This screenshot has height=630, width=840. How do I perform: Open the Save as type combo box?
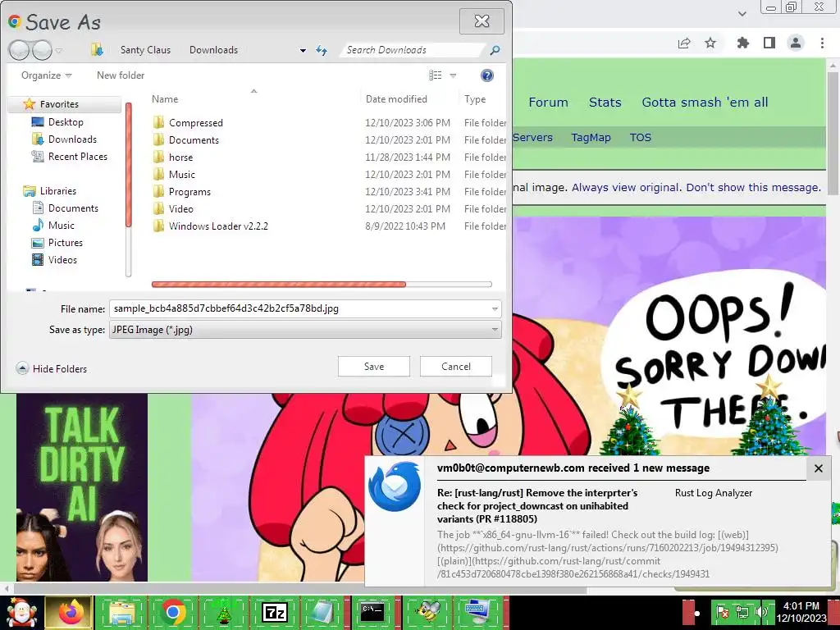coord(305,330)
